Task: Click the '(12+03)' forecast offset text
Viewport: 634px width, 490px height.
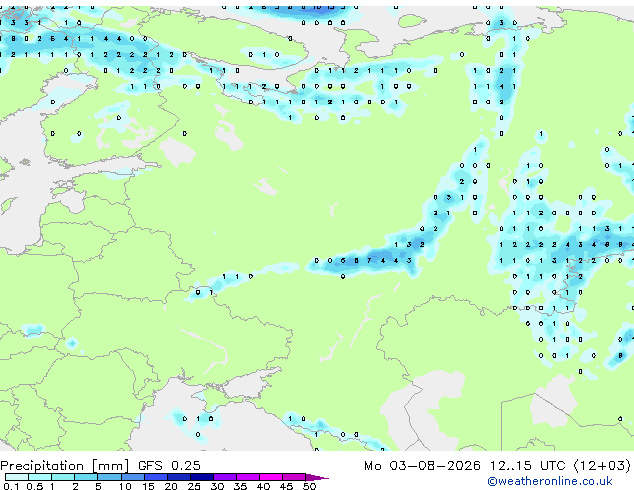Action: (602, 466)
